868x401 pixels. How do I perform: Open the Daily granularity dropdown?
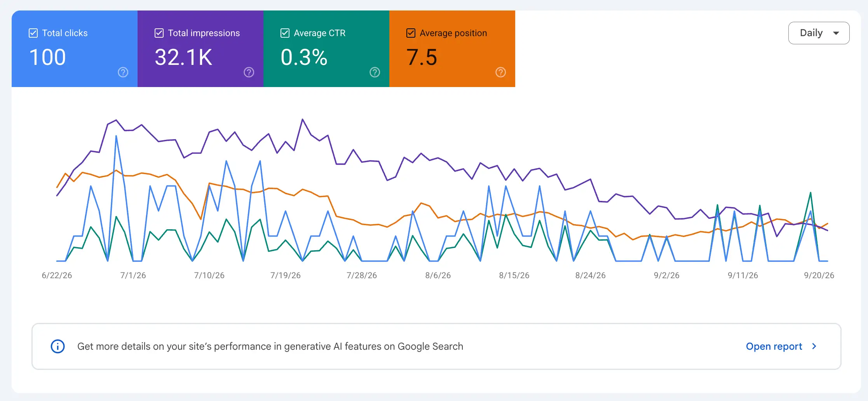pos(819,33)
